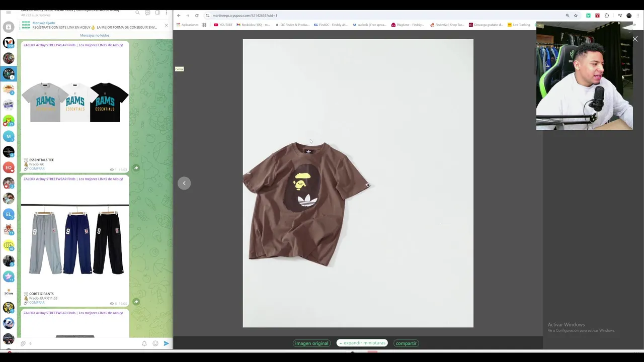Open the Chrome extensions puzzle menu
Image resolution: width=644 pixels, height=362 pixels.
coord(607,16)
